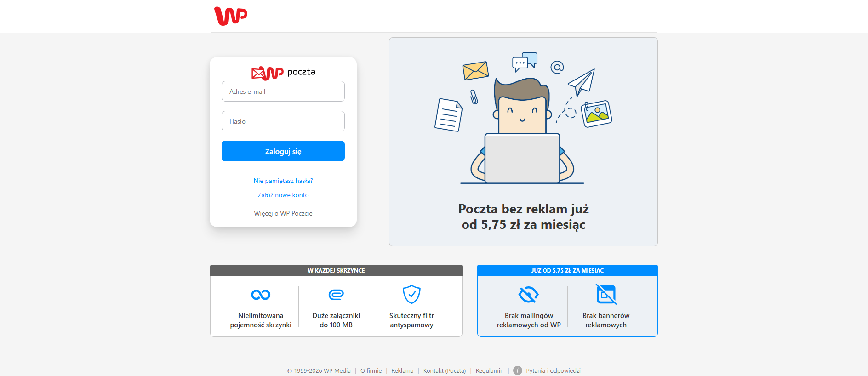Focus the Adres e-mail input field

point(283,91)
